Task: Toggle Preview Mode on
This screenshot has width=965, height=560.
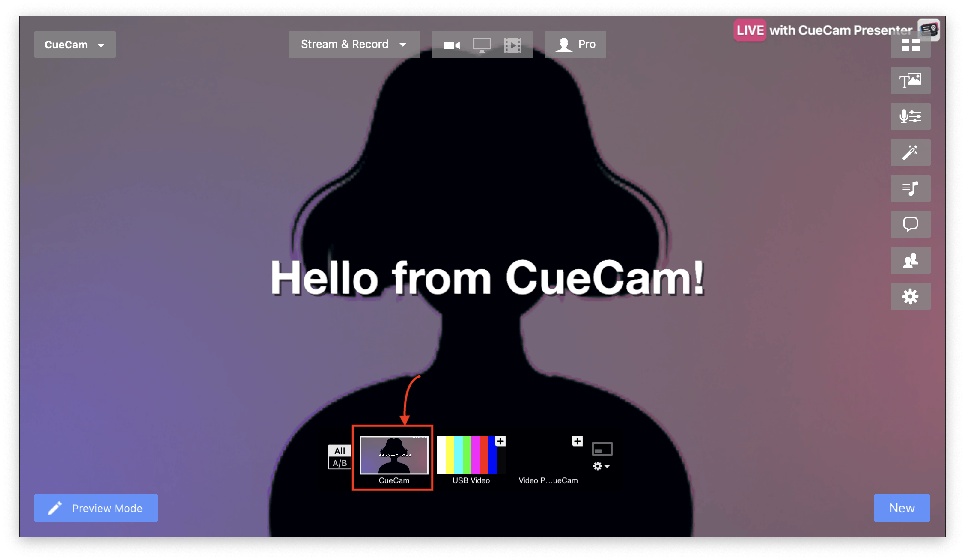Action: coord(95,508)
